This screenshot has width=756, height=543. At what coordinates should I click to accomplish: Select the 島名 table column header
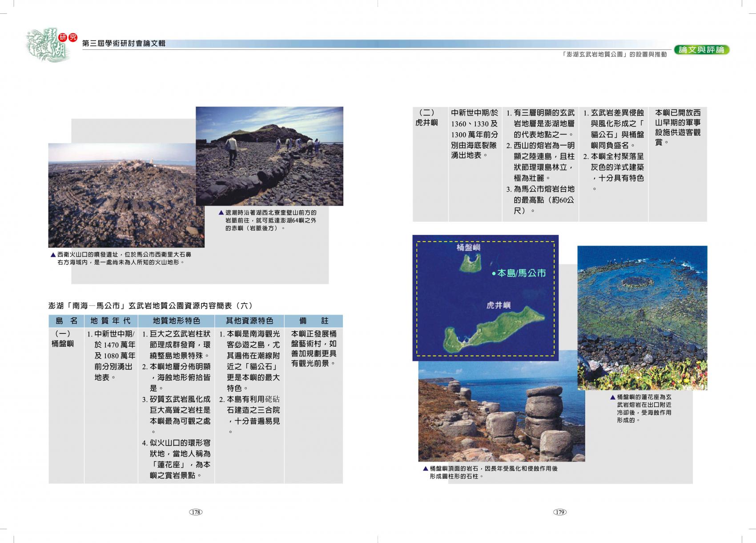[x=66, y=321]
